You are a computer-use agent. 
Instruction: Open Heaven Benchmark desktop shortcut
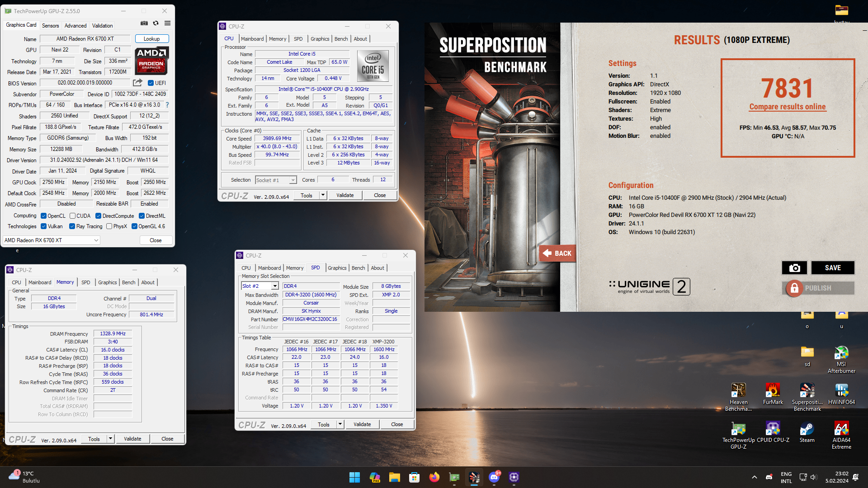point(738,397)
